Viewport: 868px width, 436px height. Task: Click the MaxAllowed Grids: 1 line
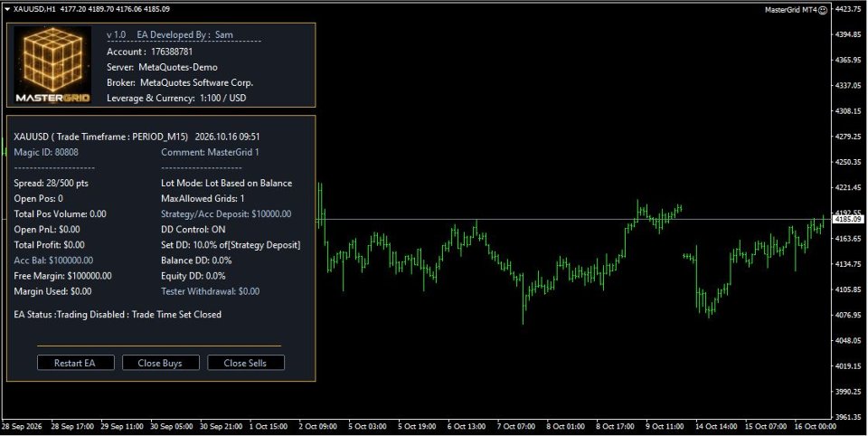pos(203,198)
